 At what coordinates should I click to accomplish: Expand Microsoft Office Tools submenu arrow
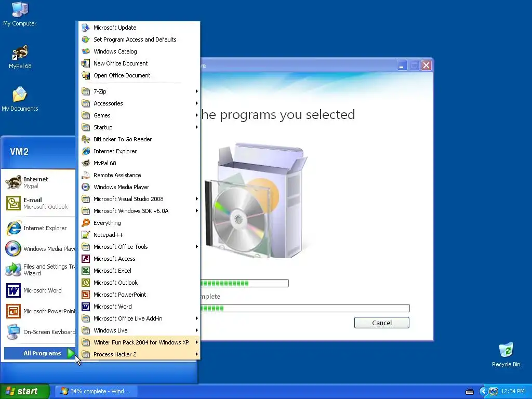click(x=196, y=247)
